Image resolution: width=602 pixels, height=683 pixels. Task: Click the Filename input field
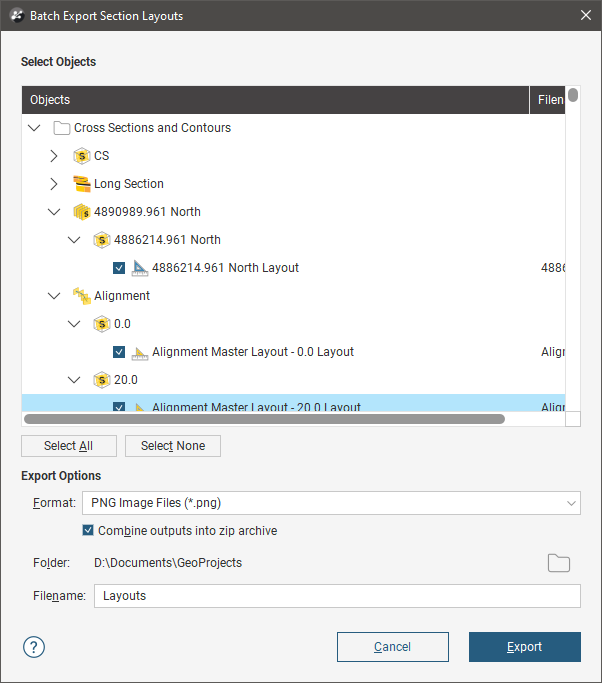[x=337, y=596]
